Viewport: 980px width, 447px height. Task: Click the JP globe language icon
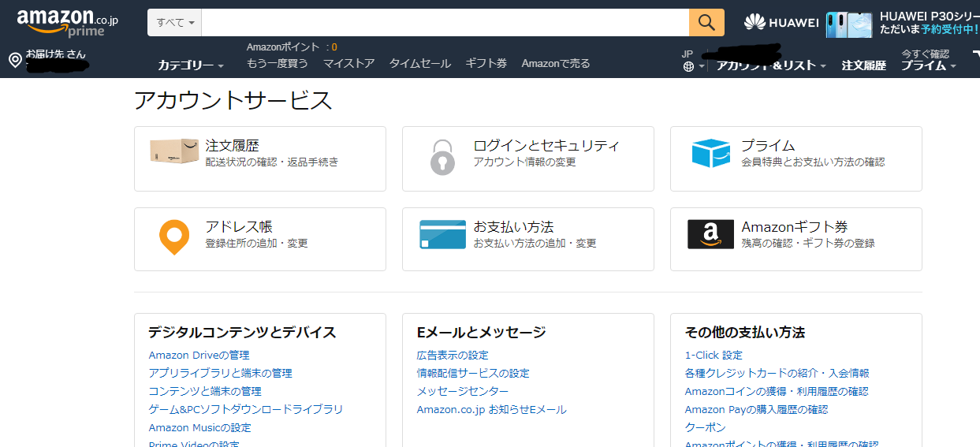click(689, 67)
